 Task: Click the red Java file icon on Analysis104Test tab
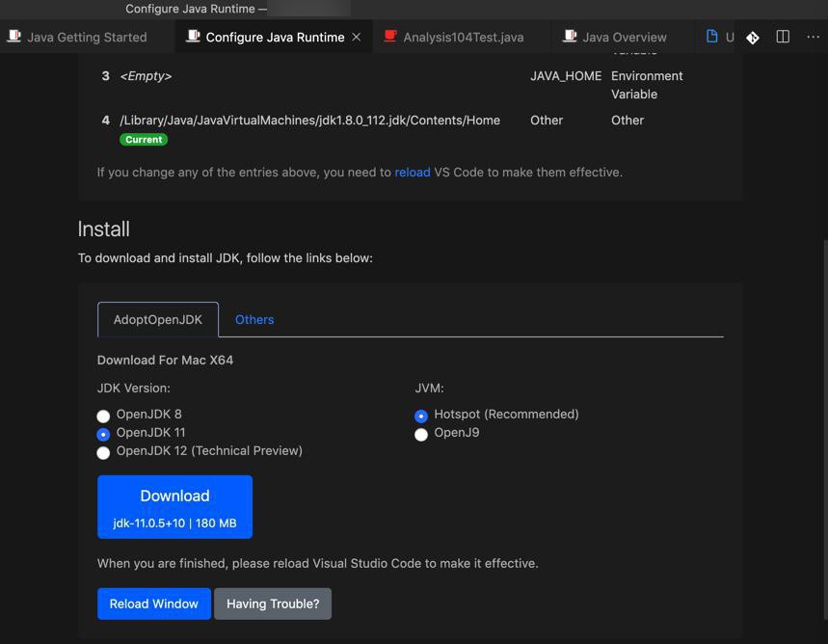pos(390,36)
